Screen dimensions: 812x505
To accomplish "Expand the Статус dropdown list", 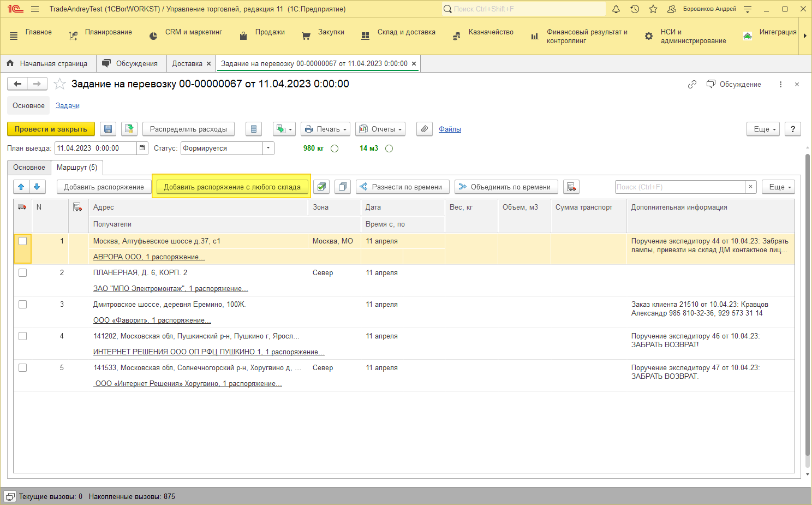I will point(268,148).
